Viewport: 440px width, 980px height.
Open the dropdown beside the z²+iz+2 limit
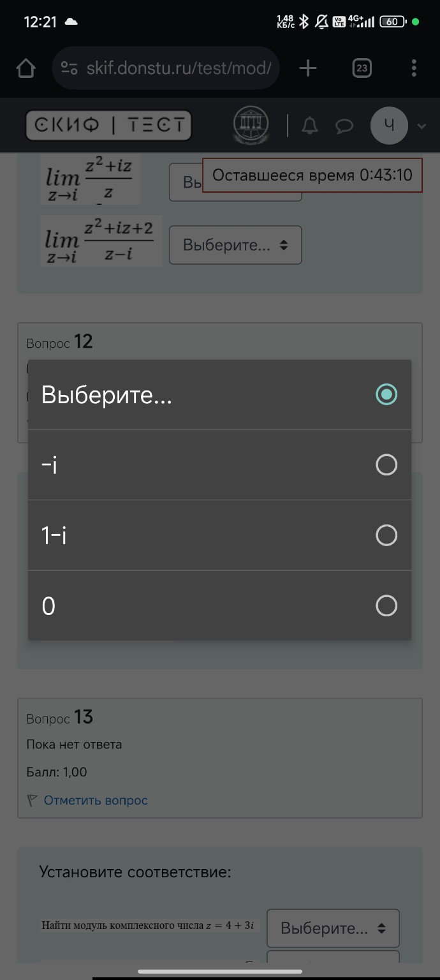point(235,245)
